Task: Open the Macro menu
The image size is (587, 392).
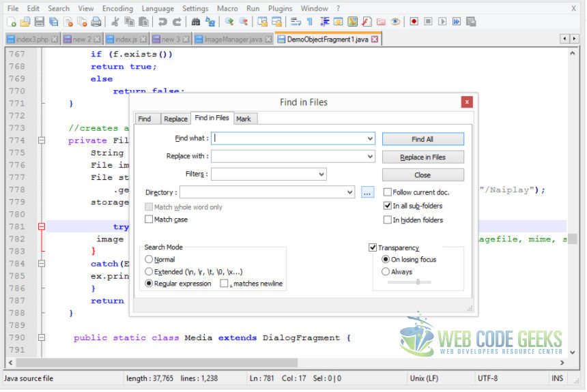Action: (x=228, y=8)
